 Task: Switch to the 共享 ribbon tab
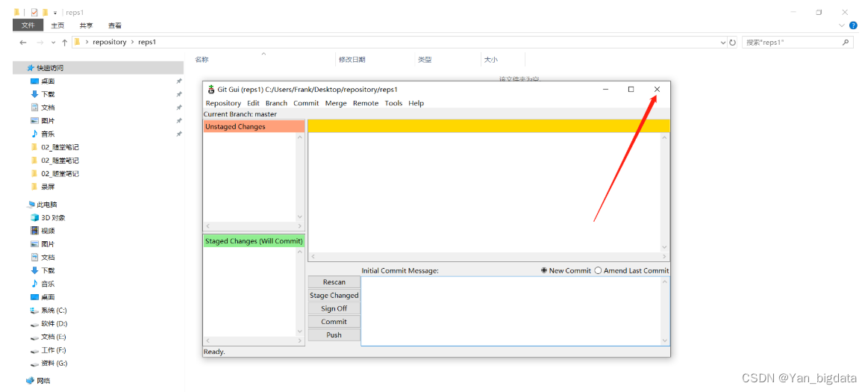point(87,25)
